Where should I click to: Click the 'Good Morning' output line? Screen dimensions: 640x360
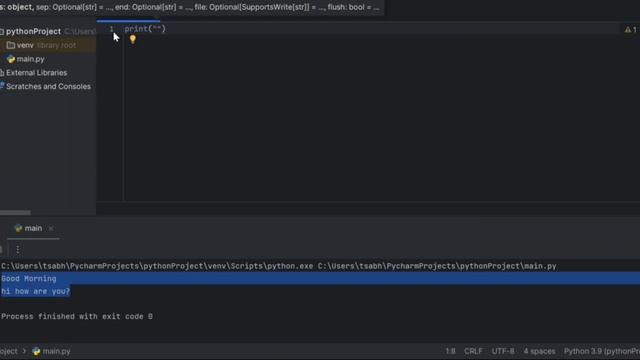coord(29,279)
